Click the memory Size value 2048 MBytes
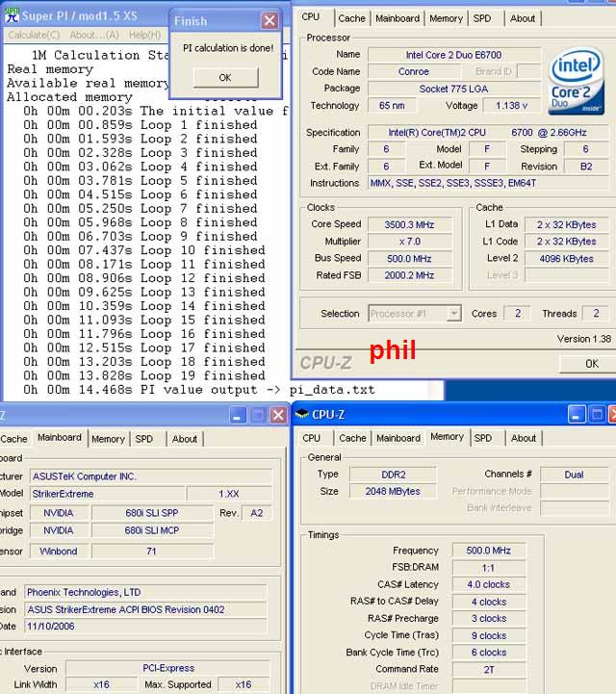 393,492
